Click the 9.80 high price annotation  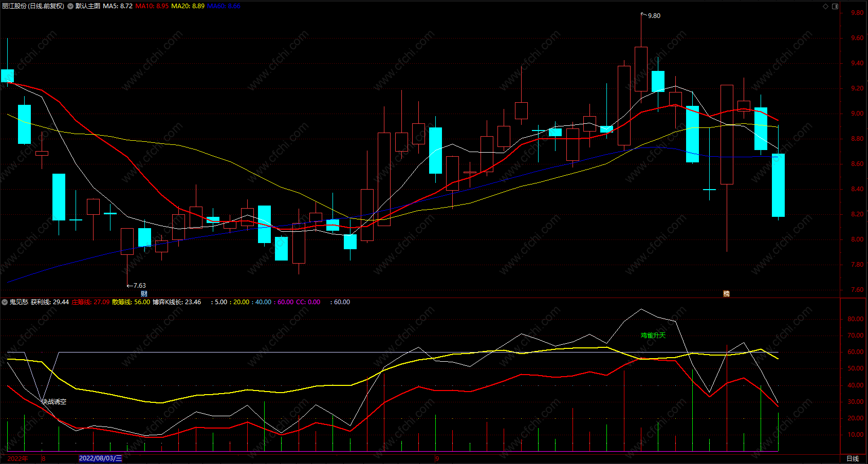pyautogui.click(x=654, y=16)
